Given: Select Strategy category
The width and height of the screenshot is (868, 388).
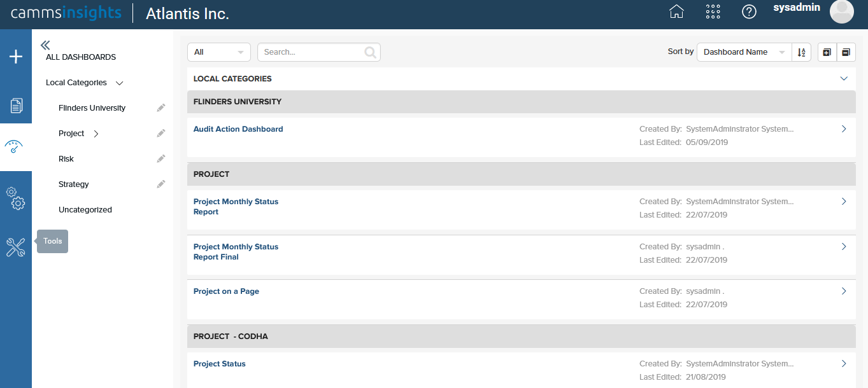Looking at the screenshot, I should [x=74, y=184].
